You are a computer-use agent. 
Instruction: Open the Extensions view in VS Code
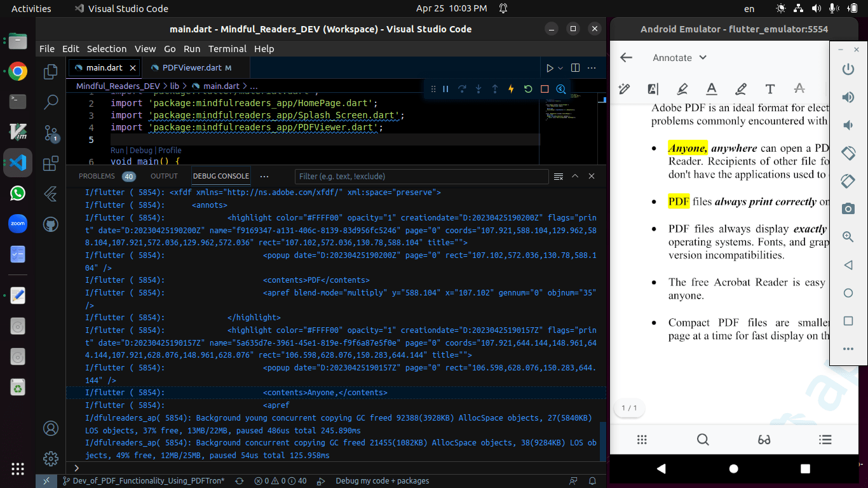[x=51, y=164]
